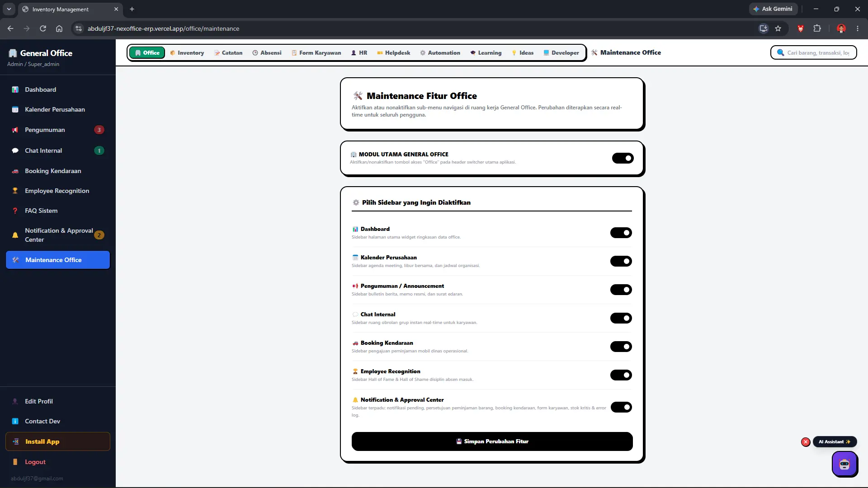Image resolution: width=868 pixels, height=488 pixels.
Task: Click the install app icon in address bar
Action: pos(763,28)
